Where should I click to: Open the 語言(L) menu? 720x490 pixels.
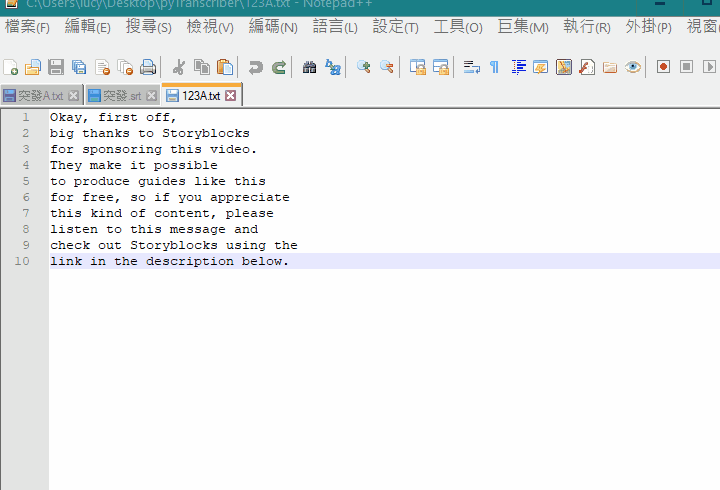[335, 27]
